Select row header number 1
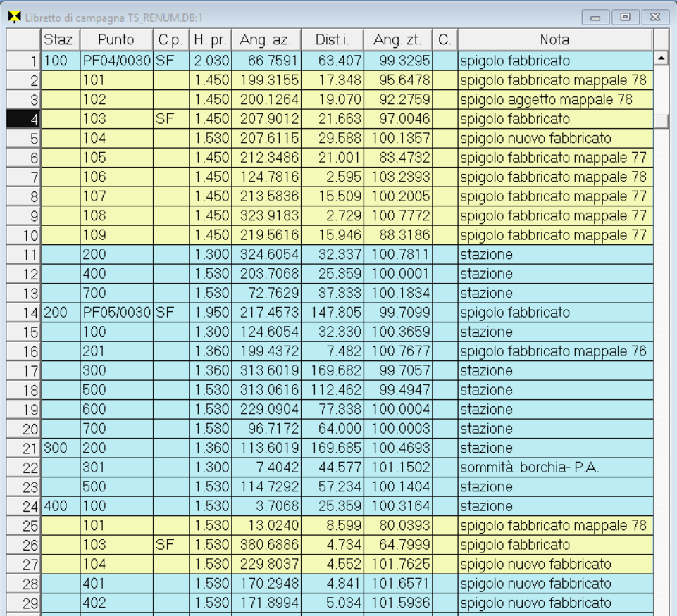This screenshot has height=616, width=677. 24,61
